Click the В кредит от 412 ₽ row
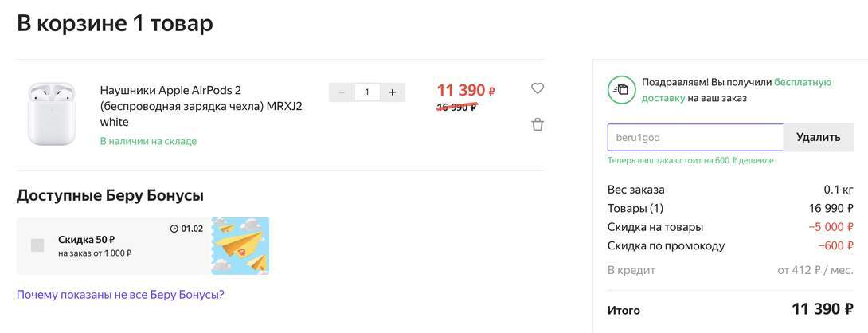The image size is (868, 333). tap(730, 270)
